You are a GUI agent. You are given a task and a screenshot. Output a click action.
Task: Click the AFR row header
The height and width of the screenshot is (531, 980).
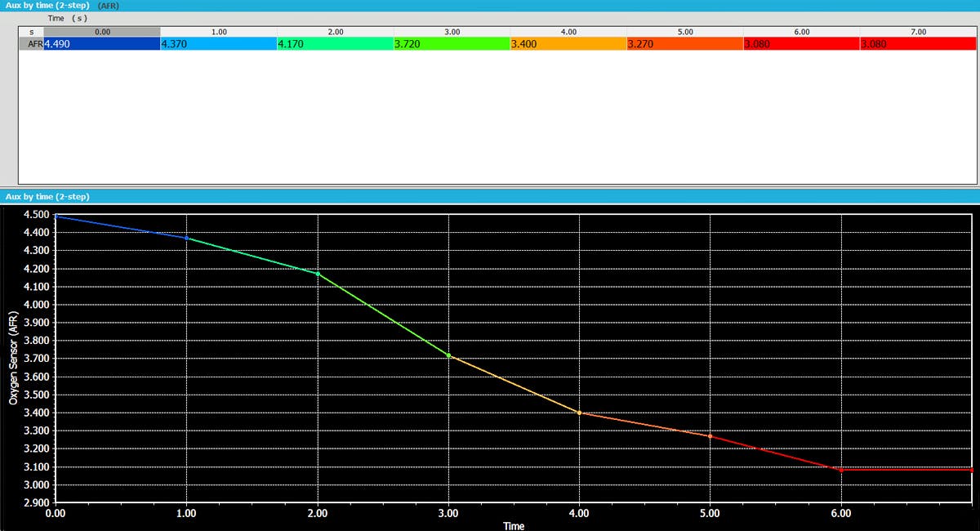click(x=31, y=44)
